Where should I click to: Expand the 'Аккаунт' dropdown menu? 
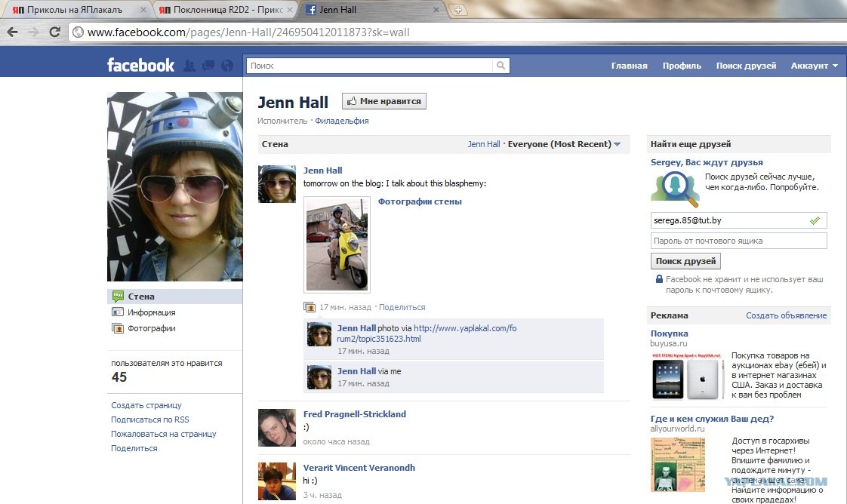pyautogui.click(x=814, y=66)
